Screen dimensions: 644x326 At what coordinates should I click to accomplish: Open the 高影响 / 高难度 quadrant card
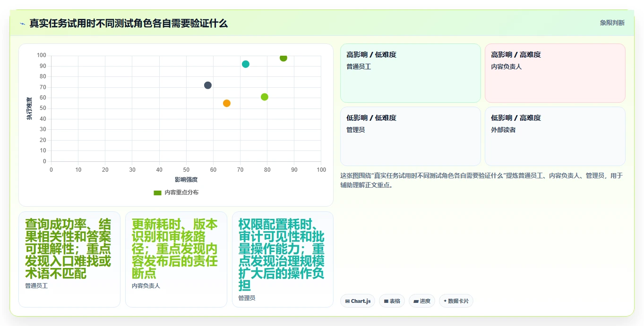555,73
